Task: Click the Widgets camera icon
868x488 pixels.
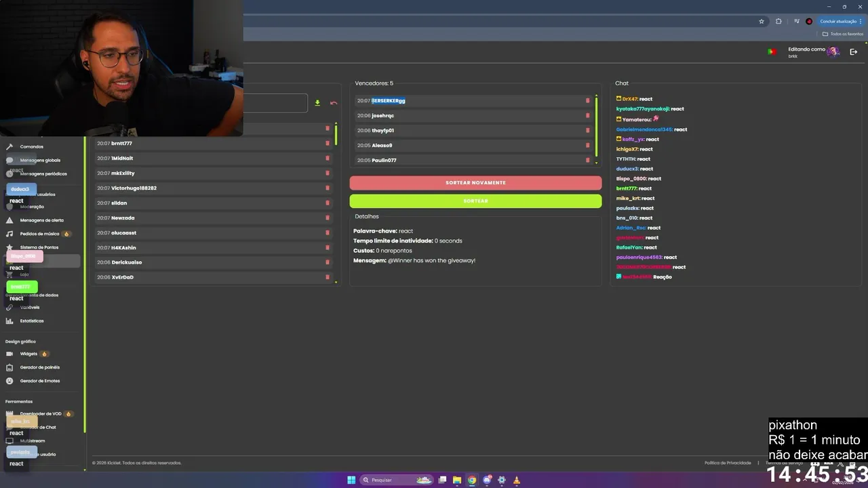Action: click(x=9, y=354)
